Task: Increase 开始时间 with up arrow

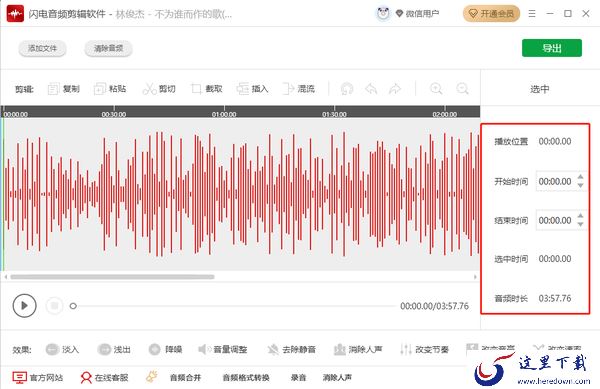Action: tap(580, 177)
